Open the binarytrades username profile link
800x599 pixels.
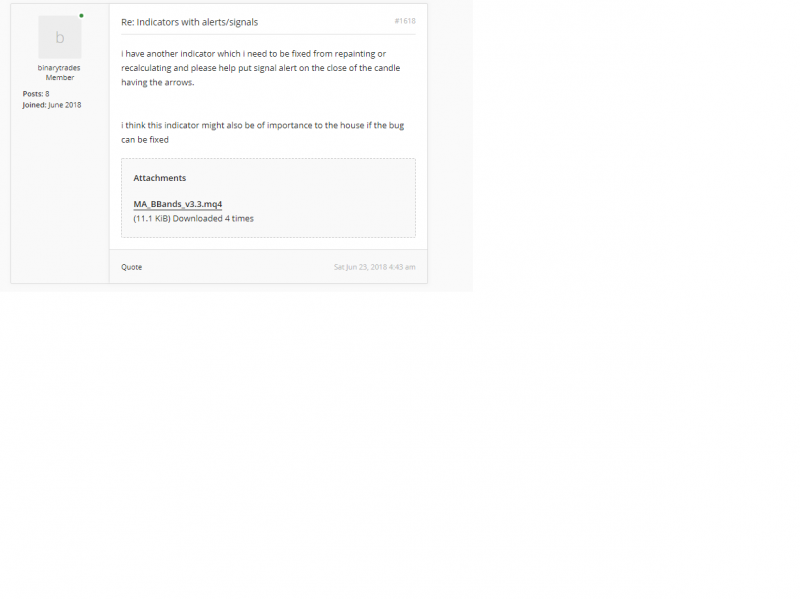pyautogui.click(x=59, y=68)
